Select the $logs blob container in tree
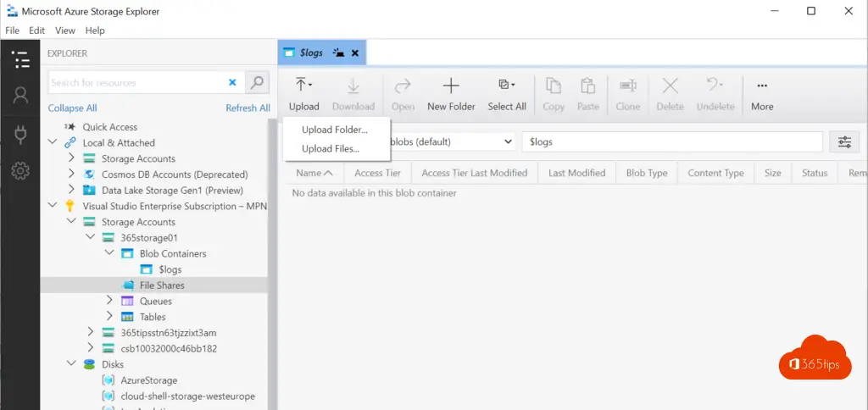The image size is (868, 410). click(170, 269)
